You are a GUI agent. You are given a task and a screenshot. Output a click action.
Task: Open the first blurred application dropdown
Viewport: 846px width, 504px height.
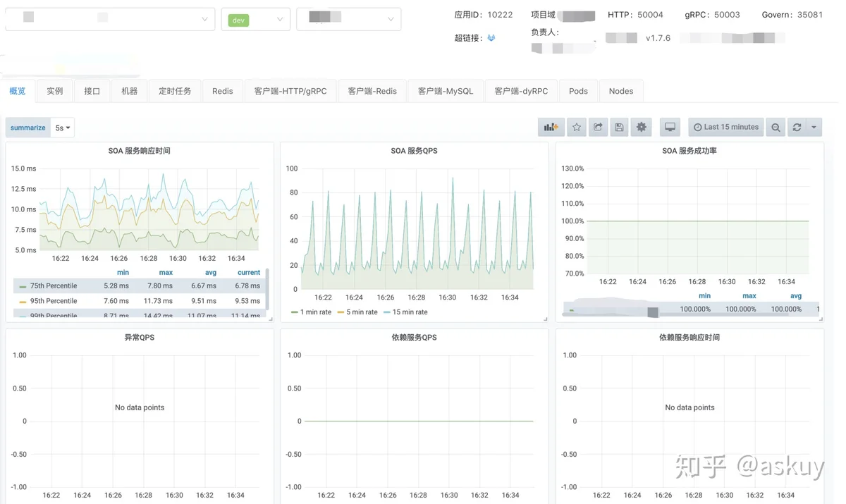click(x=110, y=19)
